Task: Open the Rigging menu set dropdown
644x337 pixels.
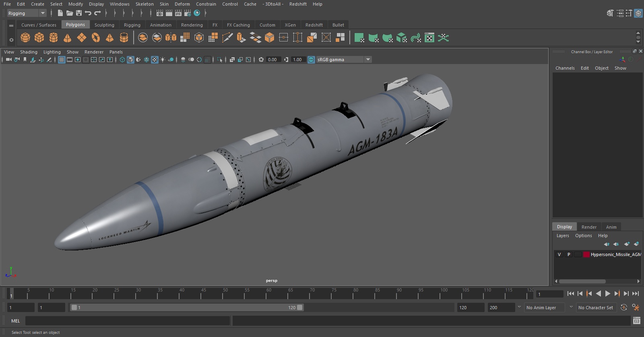Action: coord(27,13)
